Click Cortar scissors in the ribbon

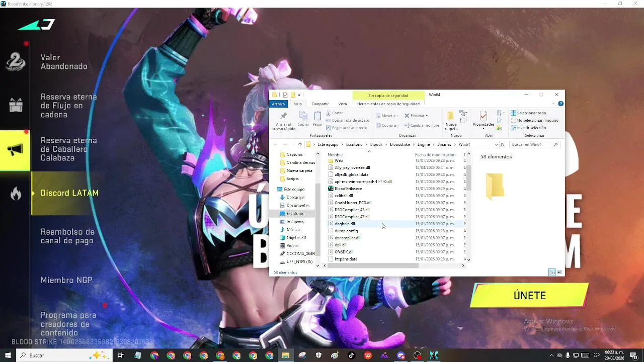[335, 113]
